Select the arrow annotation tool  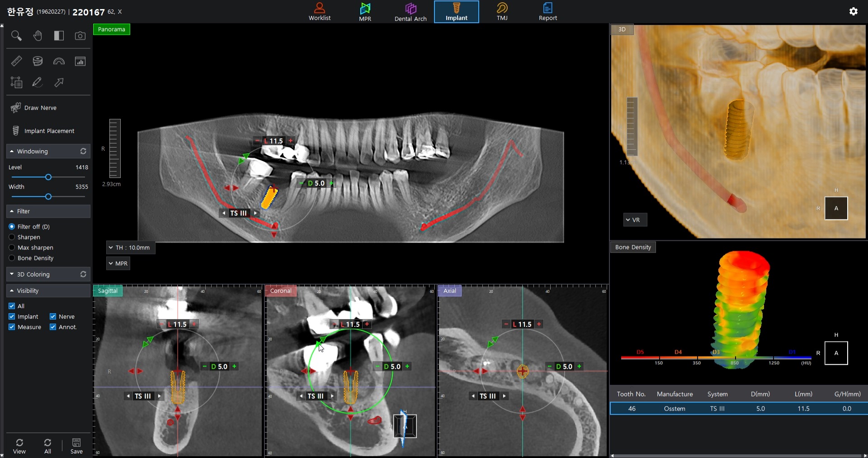(59, 82)
